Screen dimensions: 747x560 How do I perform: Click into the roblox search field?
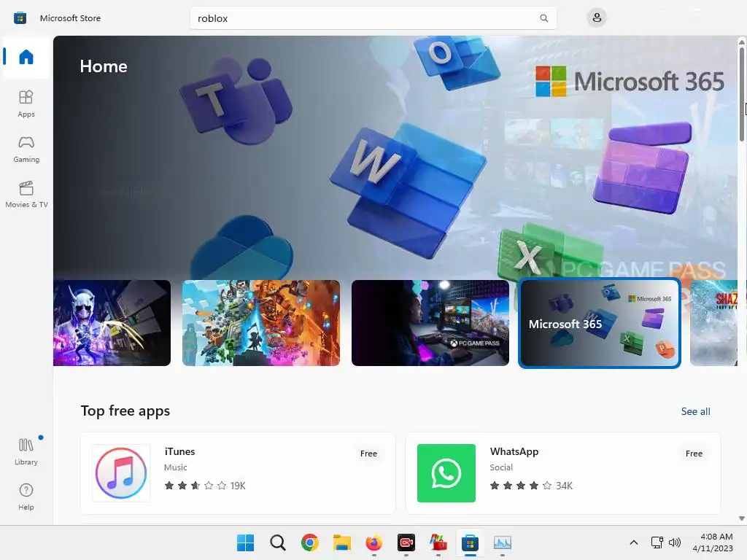click(x=373, y=18)
